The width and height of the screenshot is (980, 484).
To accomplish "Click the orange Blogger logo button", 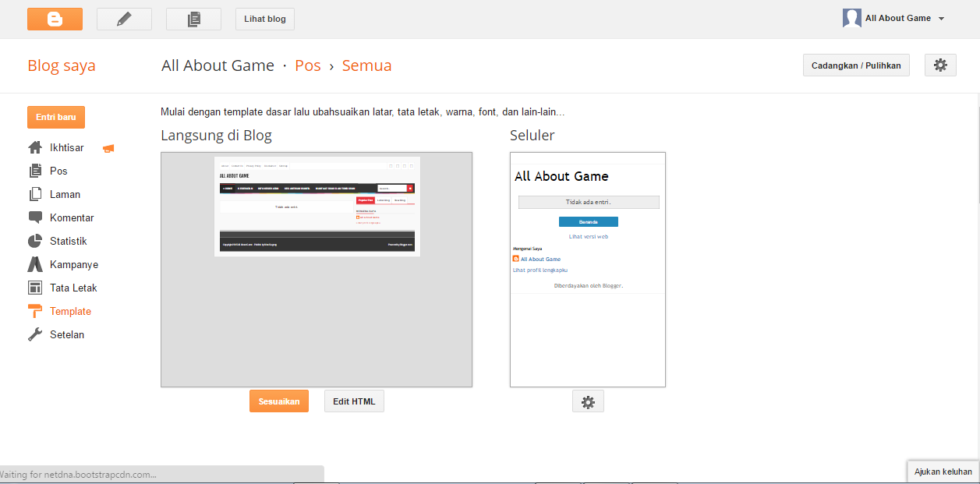I will pyautogui.click(x=55, y=19).
